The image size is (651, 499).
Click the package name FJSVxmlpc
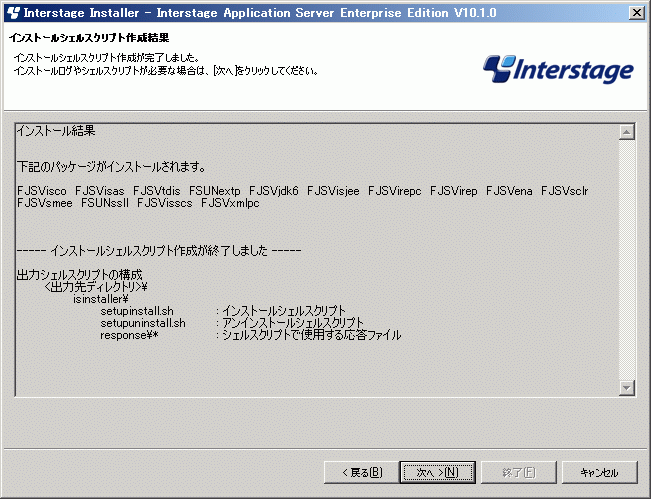[230, 203]
